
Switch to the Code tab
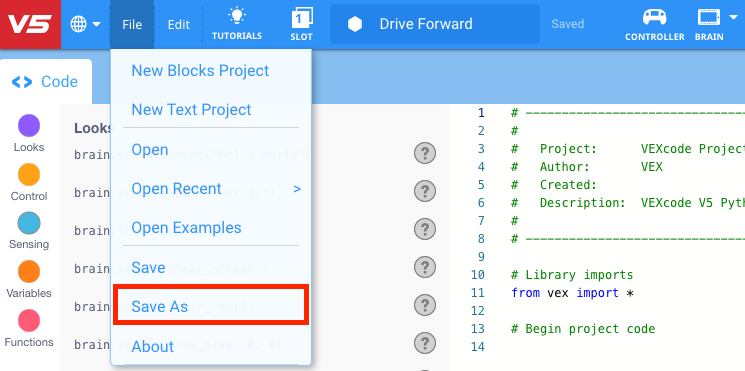46,82
